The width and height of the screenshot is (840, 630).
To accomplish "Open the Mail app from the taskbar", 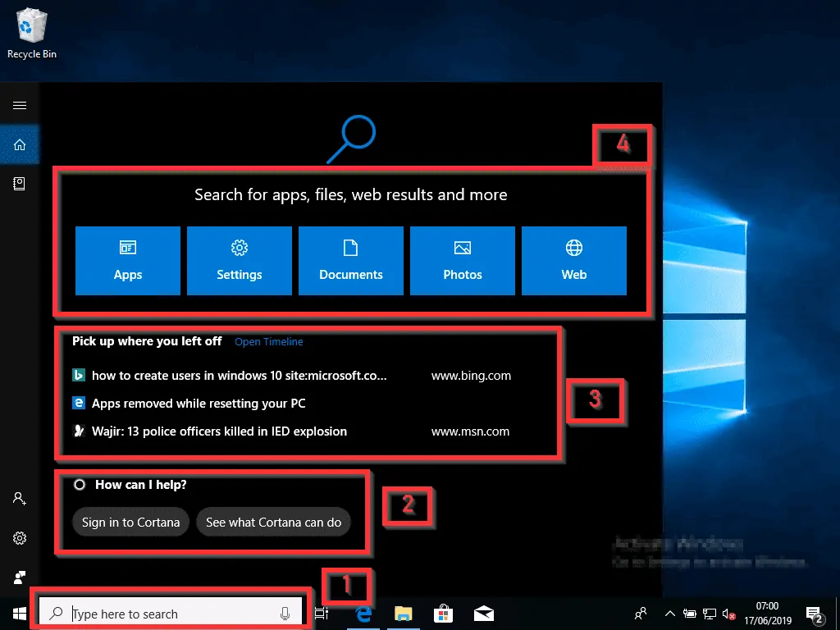I will [x=483, y=613].
